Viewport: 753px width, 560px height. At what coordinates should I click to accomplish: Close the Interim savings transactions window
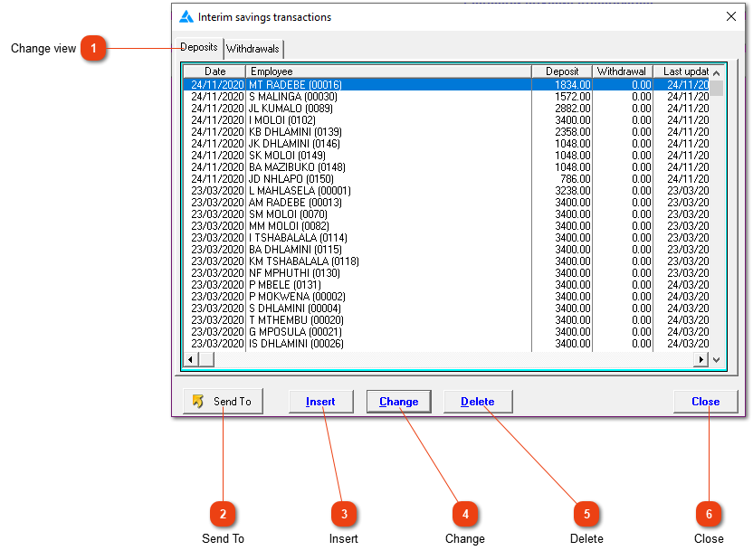click(x=731, y=17)
